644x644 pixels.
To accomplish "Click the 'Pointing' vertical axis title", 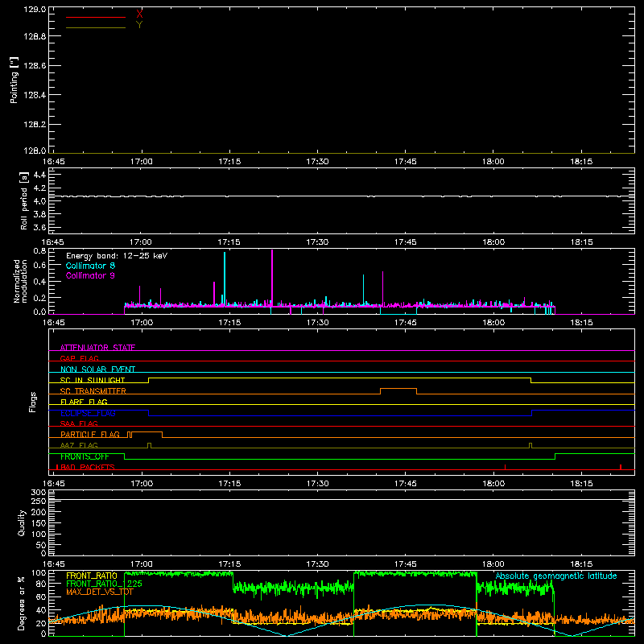I will tap(14, 80).
